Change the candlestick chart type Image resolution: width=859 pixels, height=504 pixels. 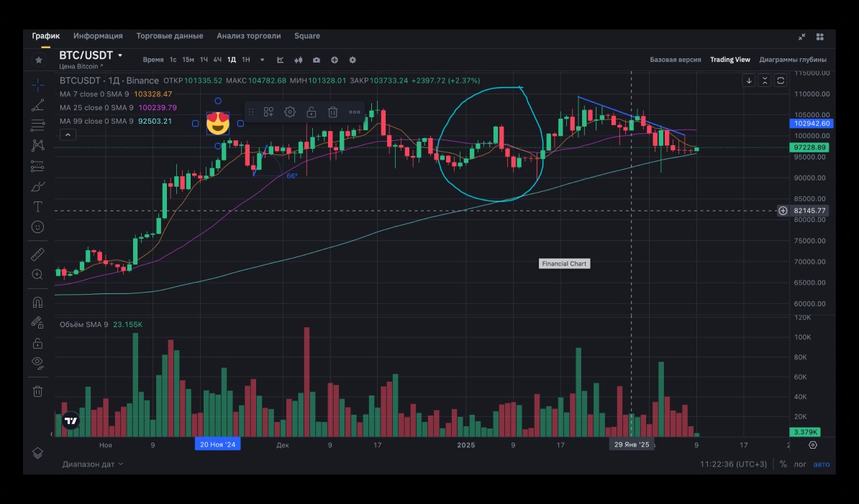tap(299, 60)
